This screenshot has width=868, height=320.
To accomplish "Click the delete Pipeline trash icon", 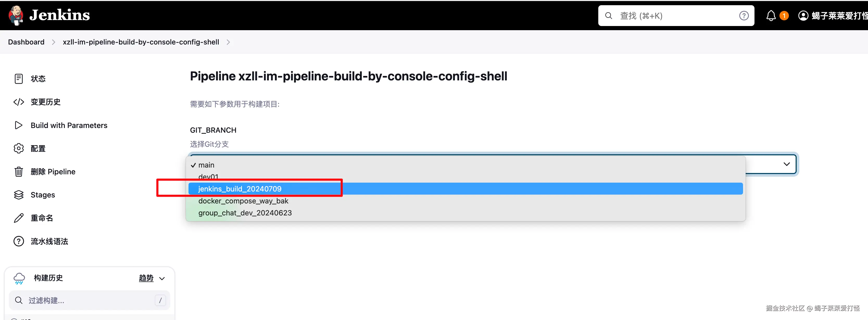I will click(x=18, y=172).
